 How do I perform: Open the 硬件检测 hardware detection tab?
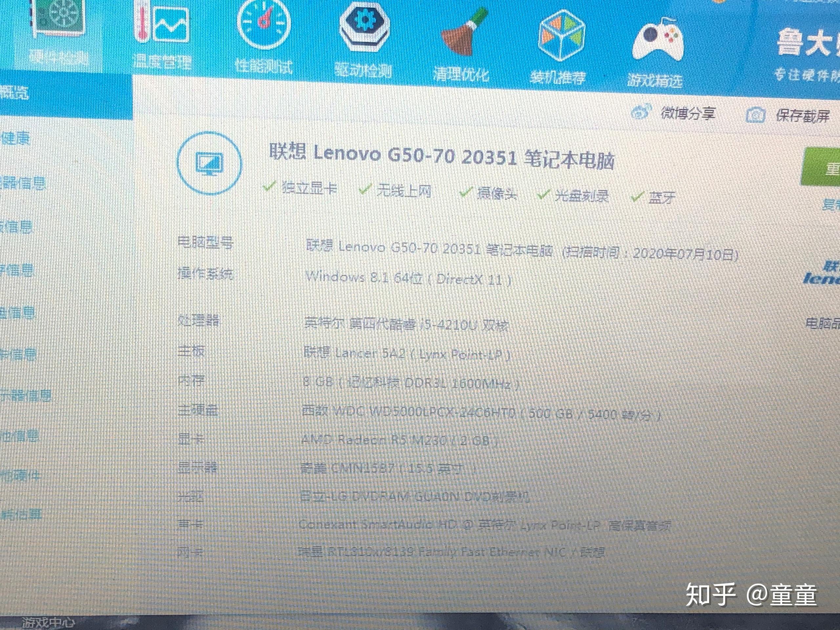click(x=58, y=36)
